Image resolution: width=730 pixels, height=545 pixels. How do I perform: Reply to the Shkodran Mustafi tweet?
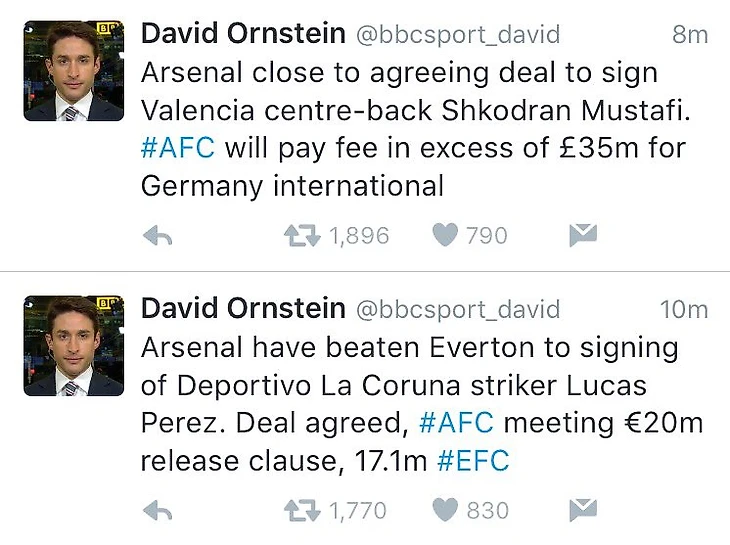point(159,236)
